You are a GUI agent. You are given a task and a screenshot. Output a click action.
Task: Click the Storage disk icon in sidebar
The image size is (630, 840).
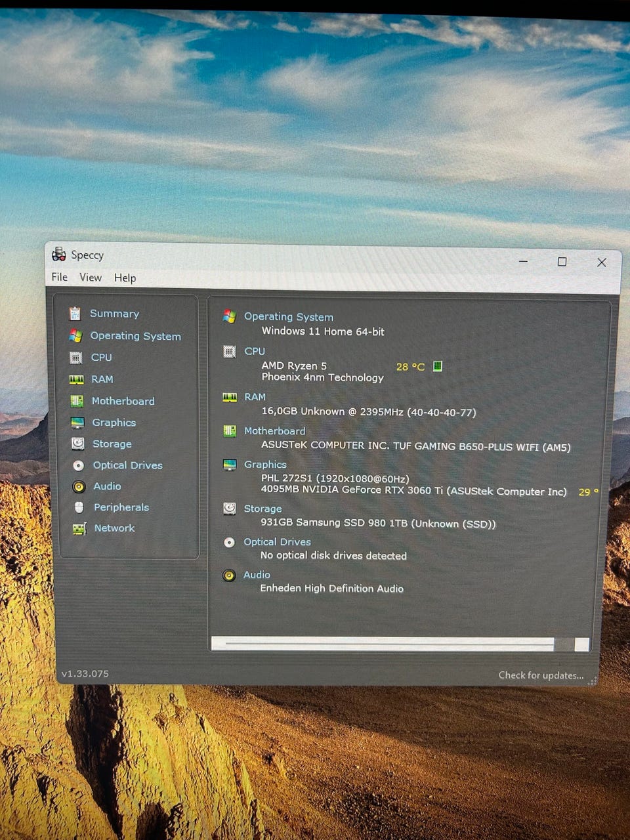tap(77, 444)
